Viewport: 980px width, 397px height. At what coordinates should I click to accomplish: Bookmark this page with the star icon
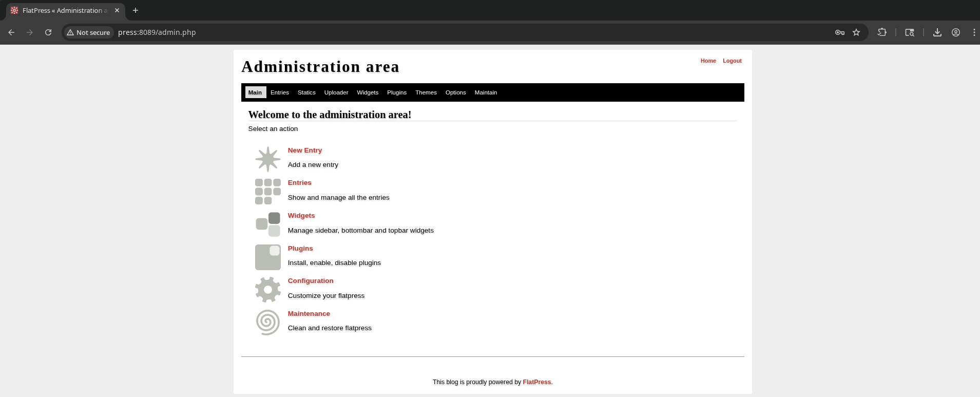[x=856, y=32]
